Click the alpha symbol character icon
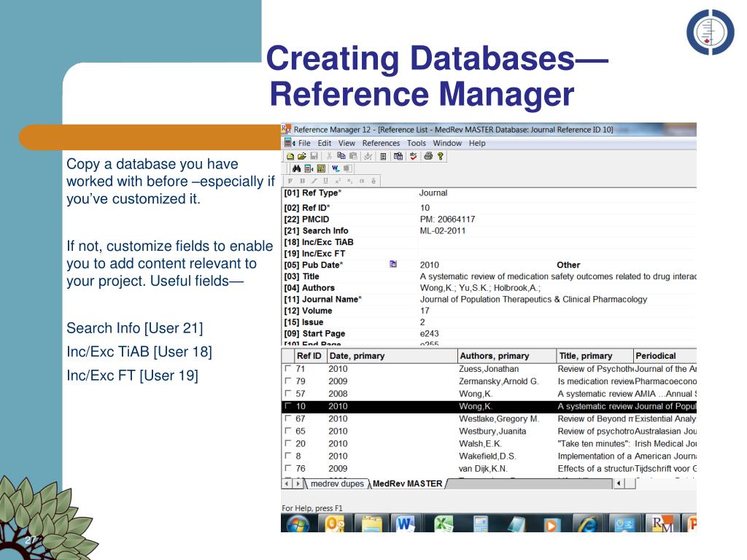Screen dimensions: 747x560 point(362,181)
